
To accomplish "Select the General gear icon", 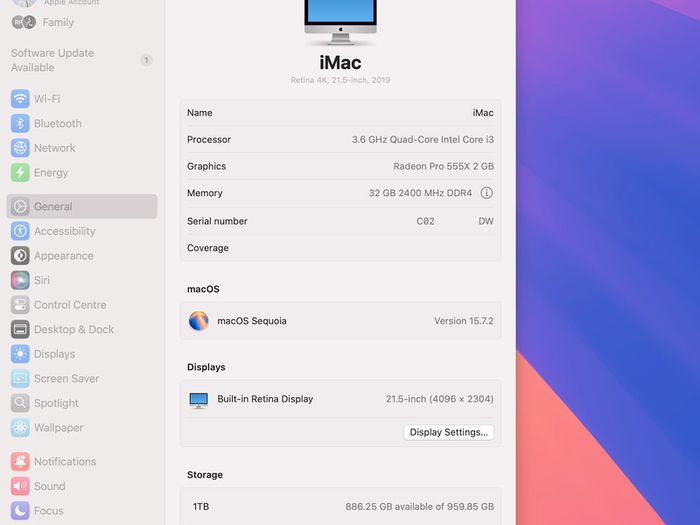I will click(x=20, y=206).
